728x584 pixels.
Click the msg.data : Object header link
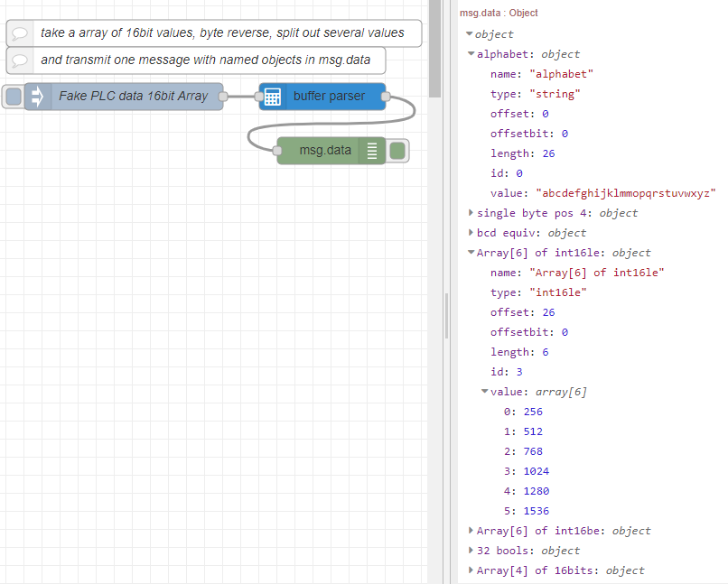pos(499,14)
